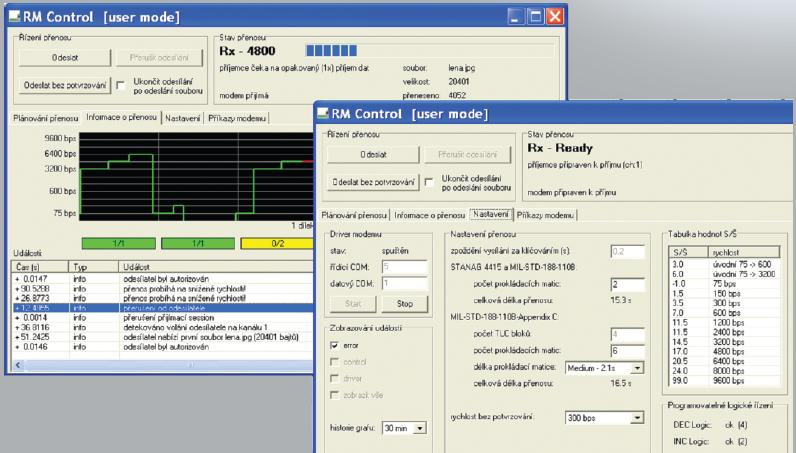Maximize the back RM Control window
This screenshot has width=796, height=453.
coord(536,16)
